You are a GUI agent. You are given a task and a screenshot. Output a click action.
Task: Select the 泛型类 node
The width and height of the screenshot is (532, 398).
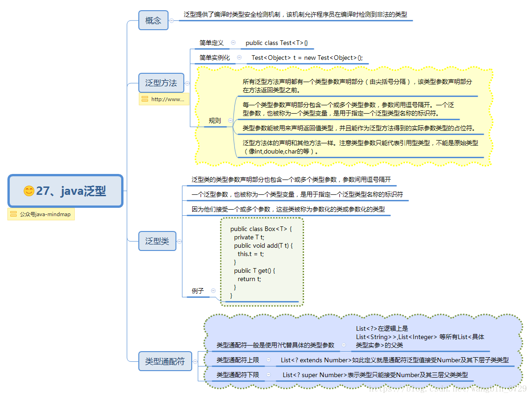tap(157, 241)
